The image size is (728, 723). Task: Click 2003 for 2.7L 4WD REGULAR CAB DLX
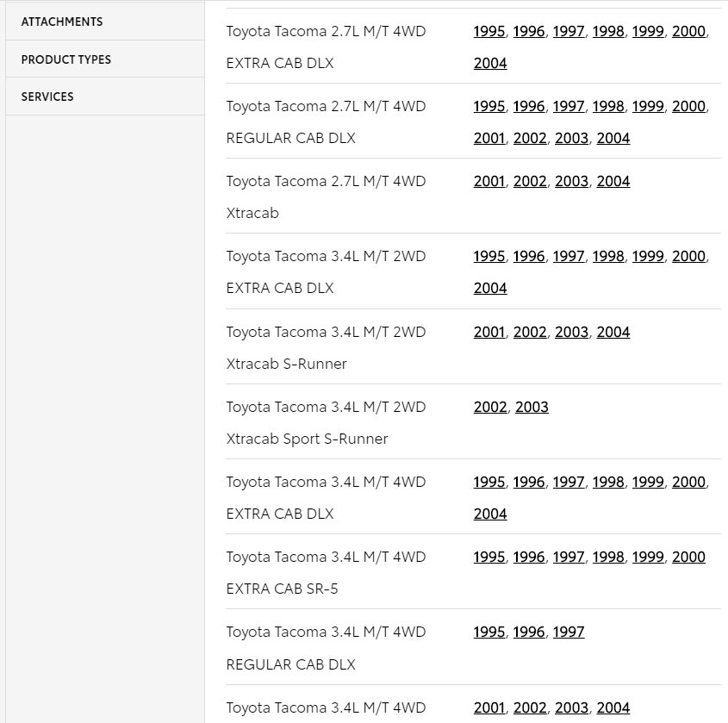click(571, 138)
